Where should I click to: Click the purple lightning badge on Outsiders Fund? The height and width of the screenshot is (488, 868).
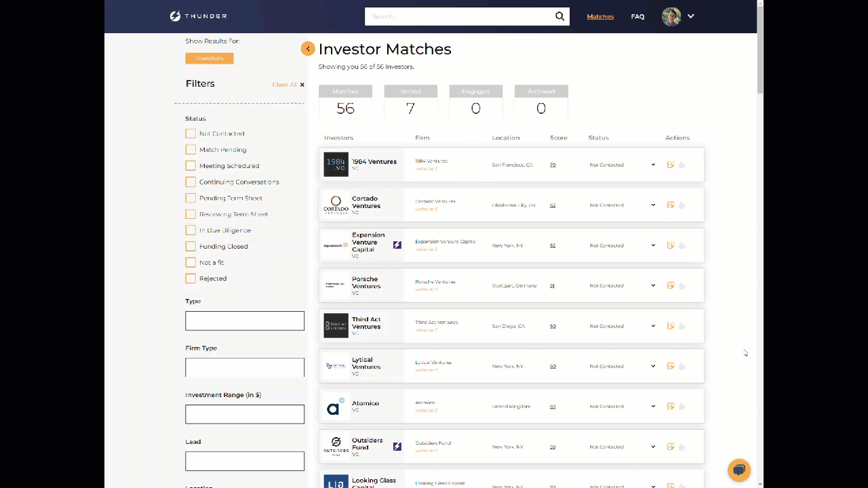[397, 447]
